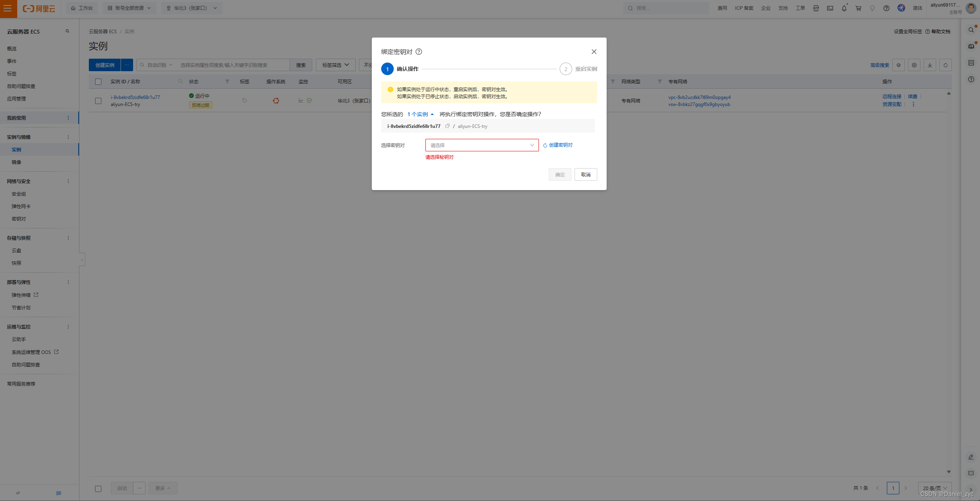Expand the 华北3（张家口） region selector
The image size is (980, 501).
(191, 8)
